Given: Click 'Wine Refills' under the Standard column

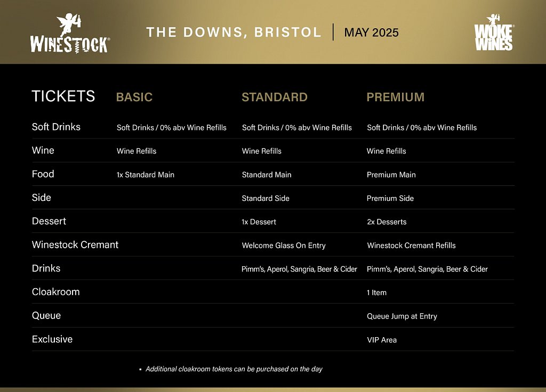Looking at the screenshot, I should click(261, 151).
